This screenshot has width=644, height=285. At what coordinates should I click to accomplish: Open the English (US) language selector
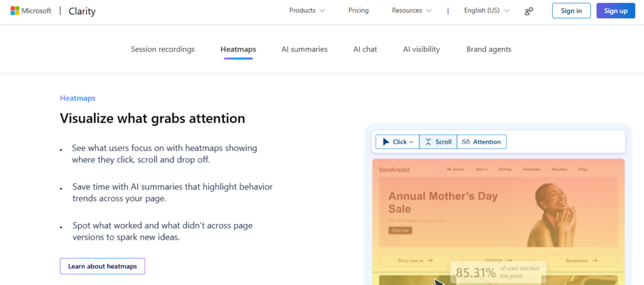487,11
